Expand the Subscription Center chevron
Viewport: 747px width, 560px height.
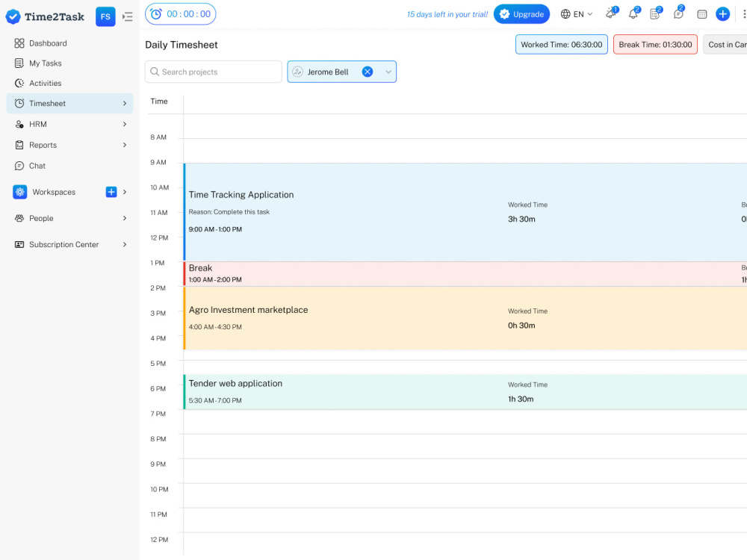125,244
